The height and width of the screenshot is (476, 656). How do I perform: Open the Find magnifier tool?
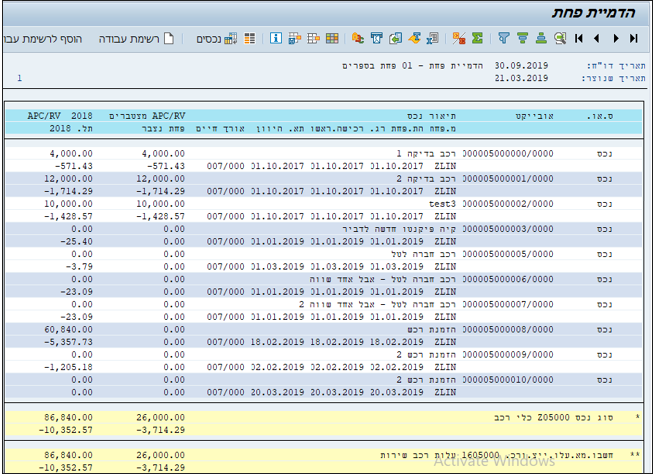click(560, 38)
